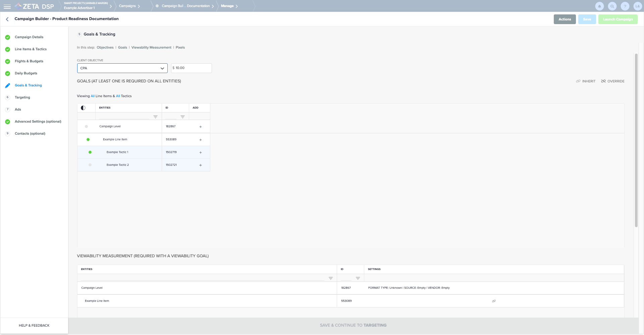This screenshot has height=335, width=644.
Task: Open the Flights & Budgets step
Action: pos(29,61)
